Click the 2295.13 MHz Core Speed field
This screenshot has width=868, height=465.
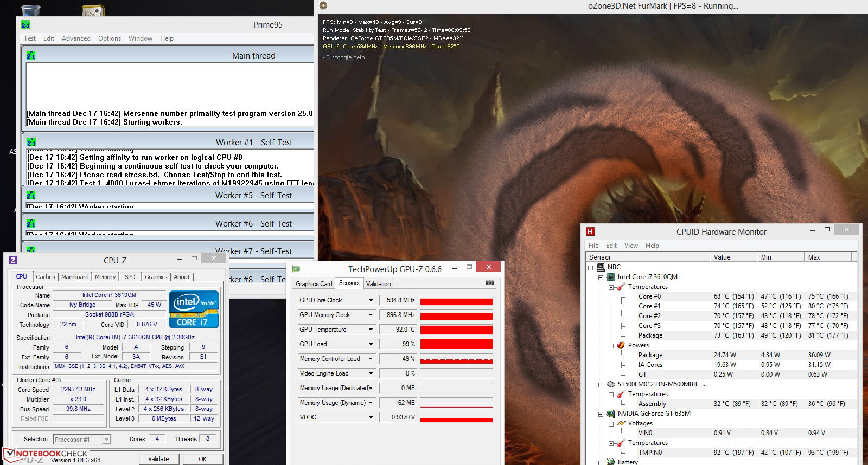click(78, 390)
